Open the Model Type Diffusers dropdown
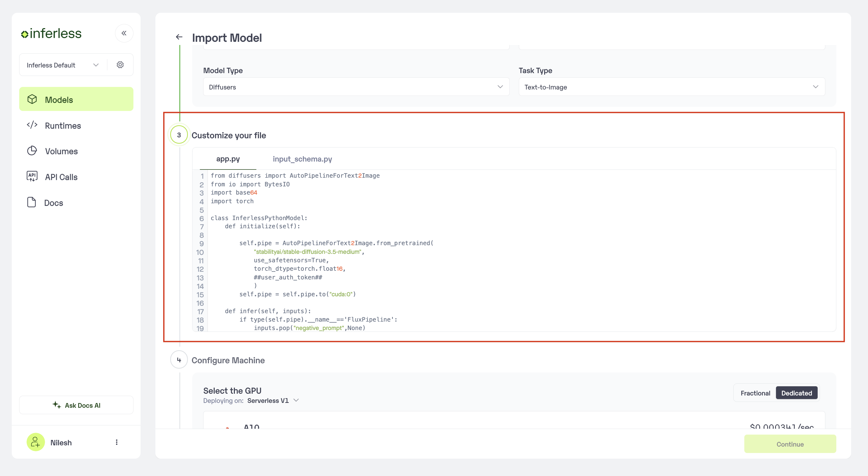The width and height of the screenshot is (868, 476). point(356,87)
